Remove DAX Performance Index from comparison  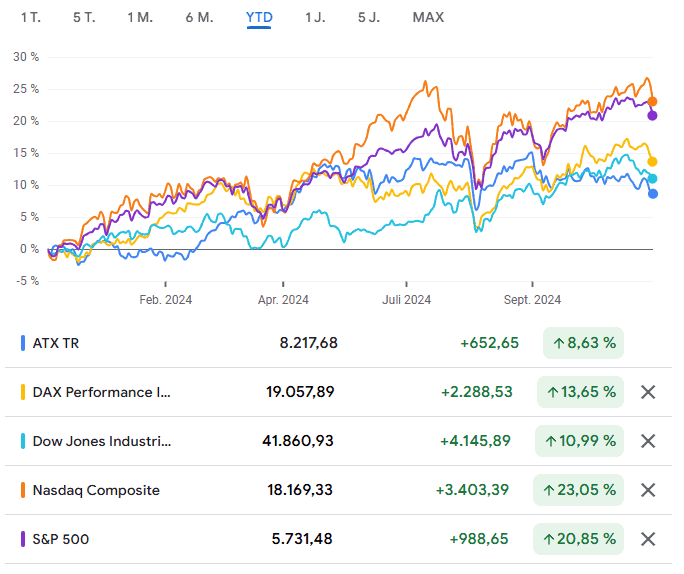coord(647,392)
